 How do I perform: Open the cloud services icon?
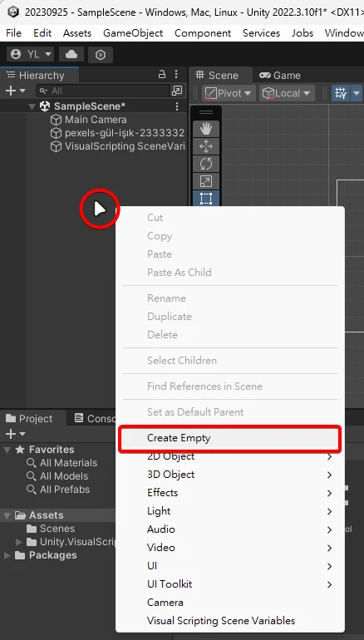coord(71,54)
